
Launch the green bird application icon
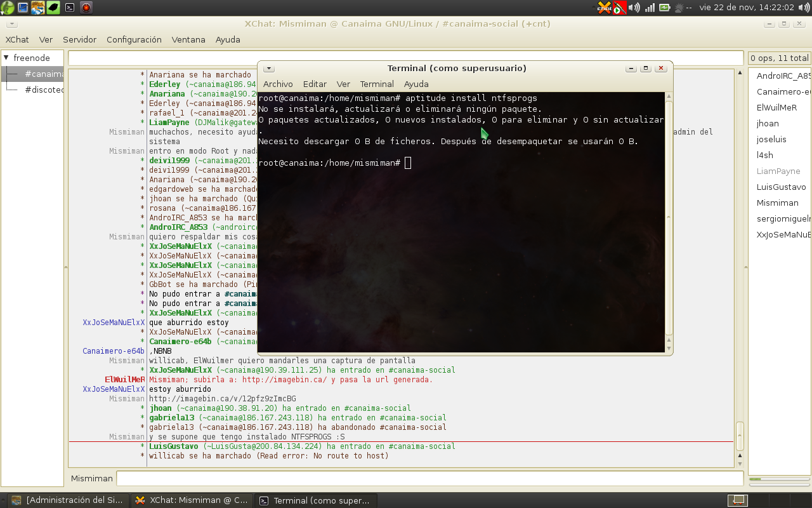[x=54, y=8]
